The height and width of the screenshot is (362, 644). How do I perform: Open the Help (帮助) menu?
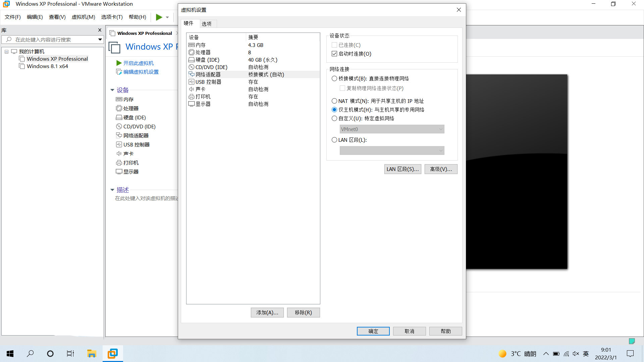click(x=138, y=17)
